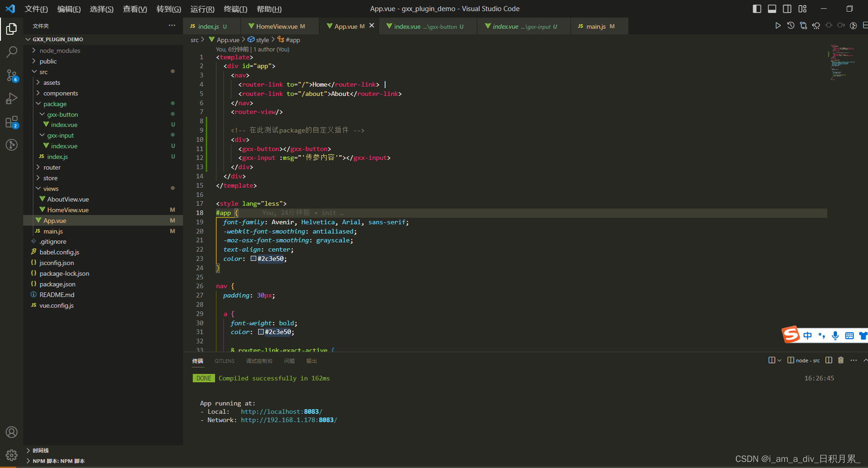Open the Manage gear icon
Image resolution: width=868 pixels, height=468 pixels.
pyautogui.click(x=12, y=455)
